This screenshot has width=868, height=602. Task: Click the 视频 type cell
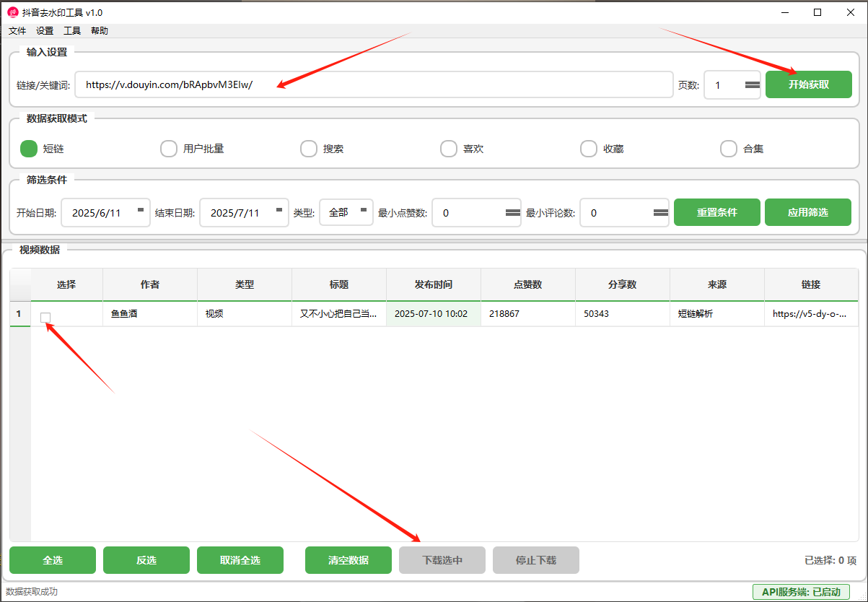coord(245,314)
